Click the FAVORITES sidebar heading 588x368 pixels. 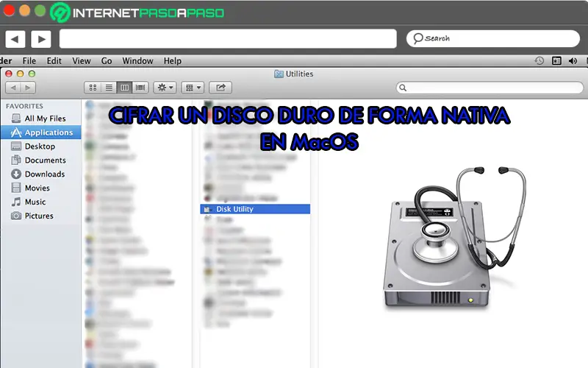pos(24,106)
